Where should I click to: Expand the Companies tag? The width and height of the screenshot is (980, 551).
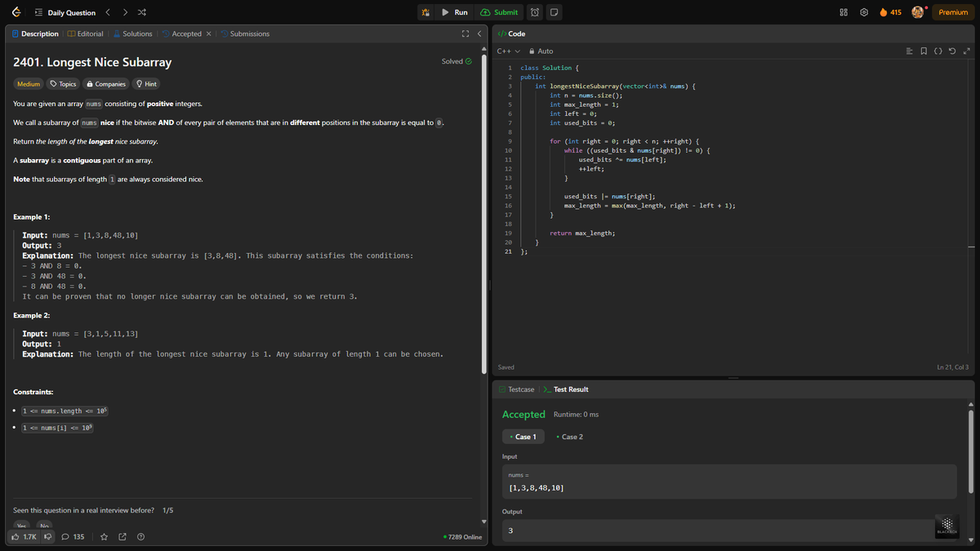coord(106,84)
